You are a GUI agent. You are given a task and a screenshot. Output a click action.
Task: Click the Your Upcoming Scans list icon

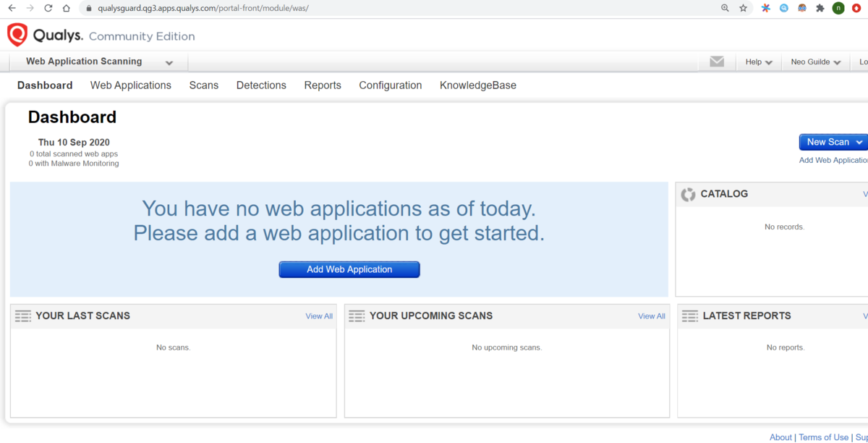(357, 316)
